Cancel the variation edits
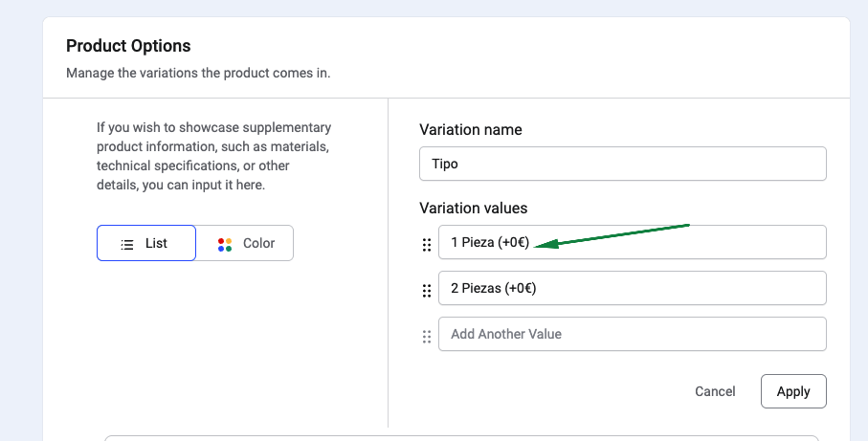Viewport: 868px width, 441px height. coord(715,391)
